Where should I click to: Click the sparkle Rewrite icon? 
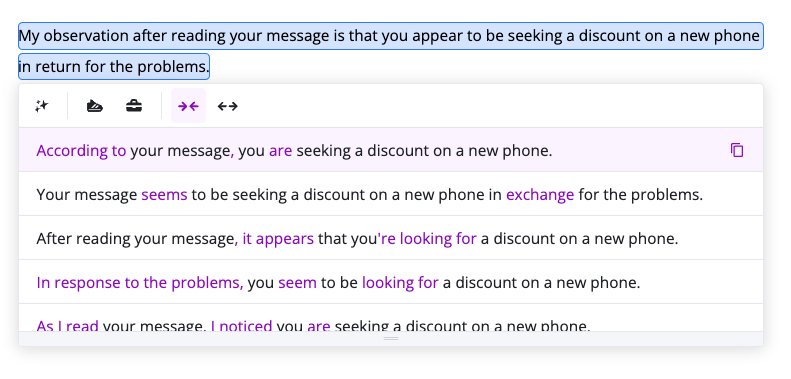[42, 106]
